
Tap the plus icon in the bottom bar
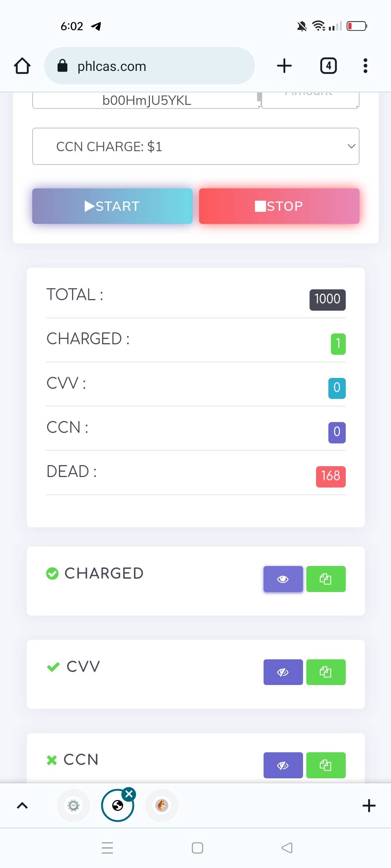(369, 805)
